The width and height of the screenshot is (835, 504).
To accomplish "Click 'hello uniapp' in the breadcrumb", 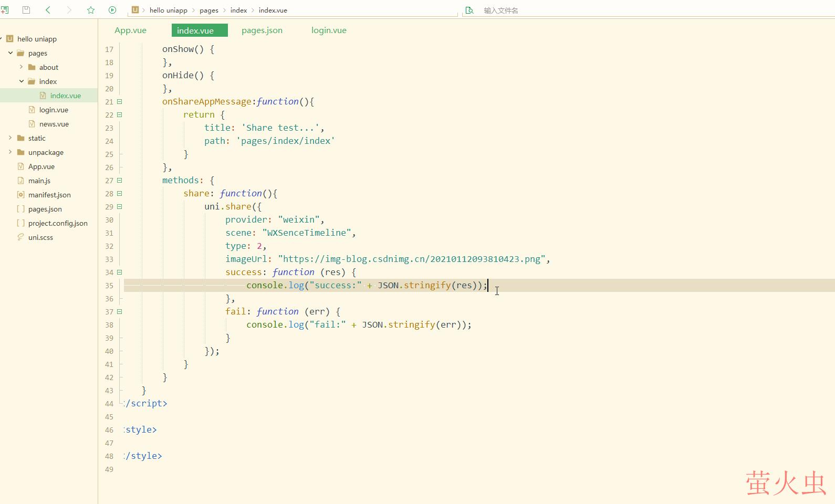I will click(x=168, y=10).
